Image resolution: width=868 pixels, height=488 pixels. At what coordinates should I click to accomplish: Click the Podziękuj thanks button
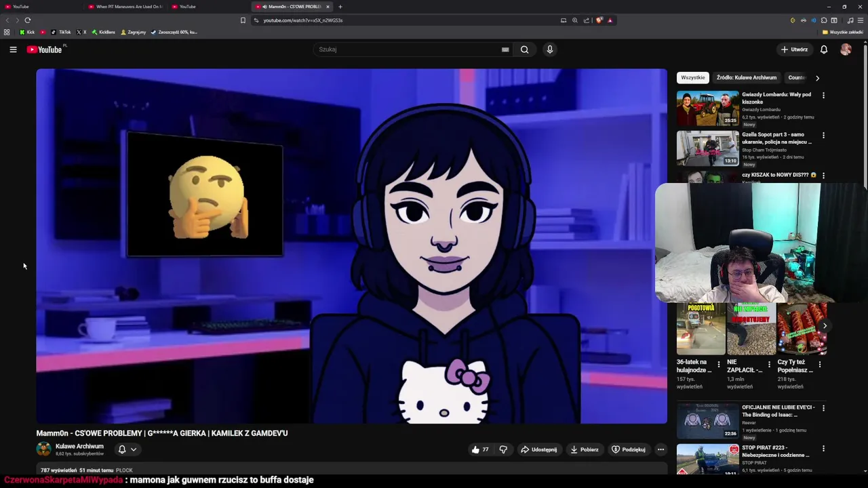(628, 449)
